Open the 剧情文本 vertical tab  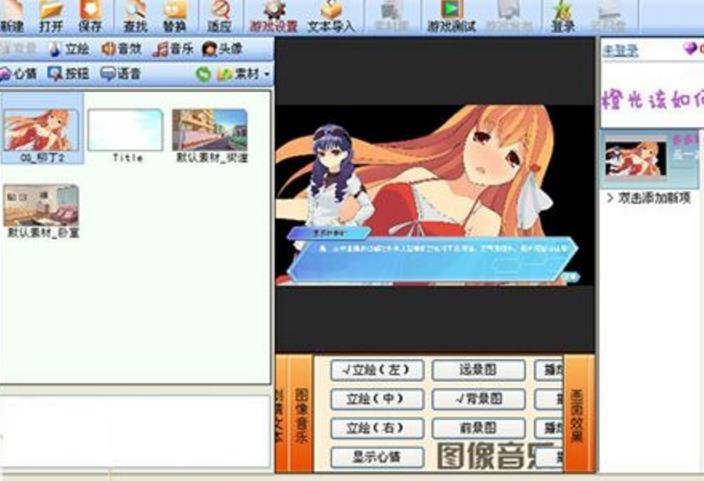click(281, 415)
